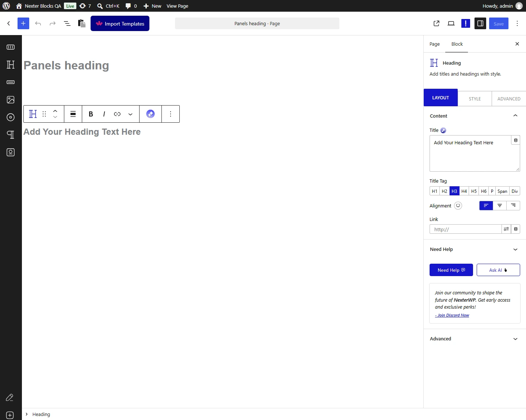Click the Ask AI button

pos(498,270)
